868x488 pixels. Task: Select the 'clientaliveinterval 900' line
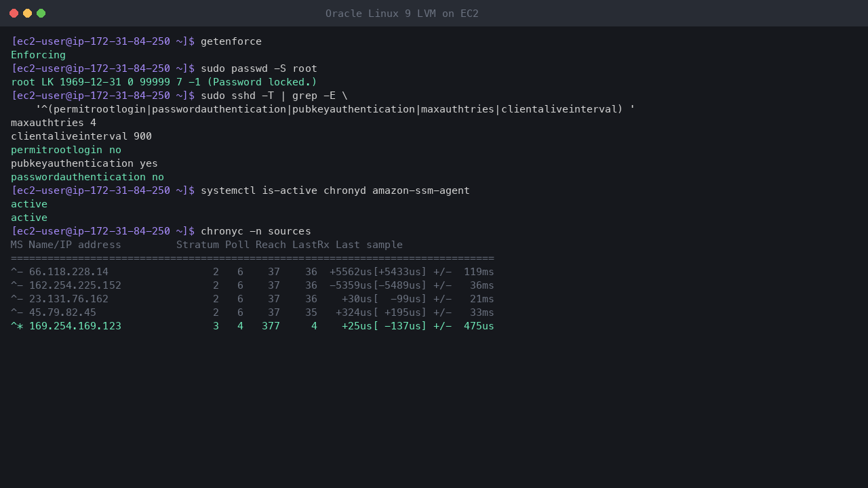(x=81, y=136)
